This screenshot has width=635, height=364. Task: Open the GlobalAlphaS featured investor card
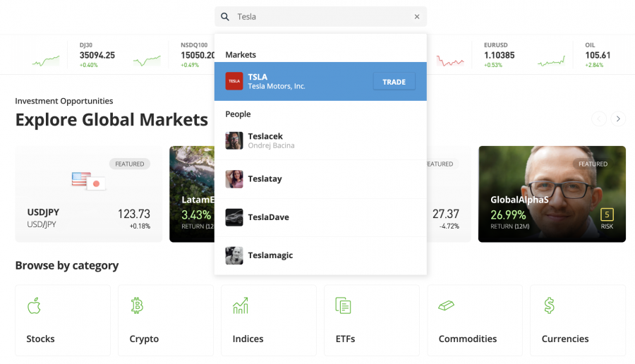tap(552, 194)
